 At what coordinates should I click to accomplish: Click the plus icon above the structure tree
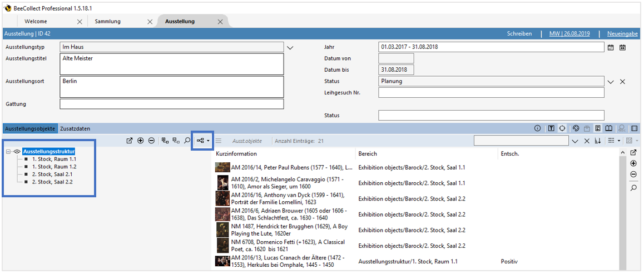pyautogui.click(x=141, y=141)
